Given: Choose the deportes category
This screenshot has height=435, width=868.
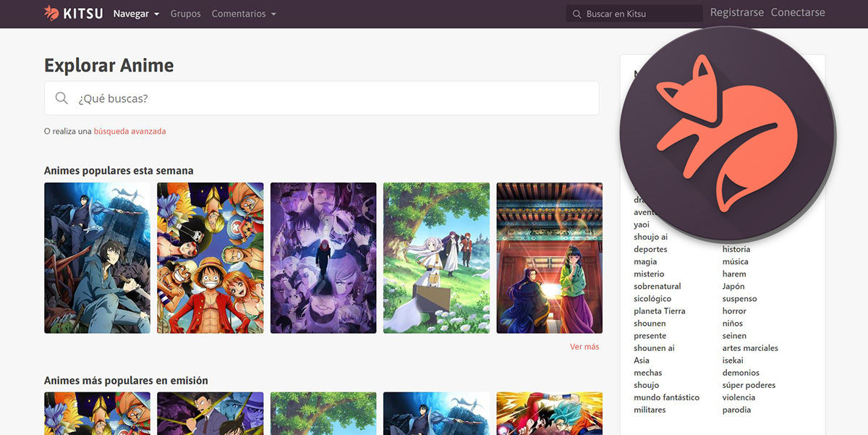Looking at the screenshot, I should click(x=650, y=250).
